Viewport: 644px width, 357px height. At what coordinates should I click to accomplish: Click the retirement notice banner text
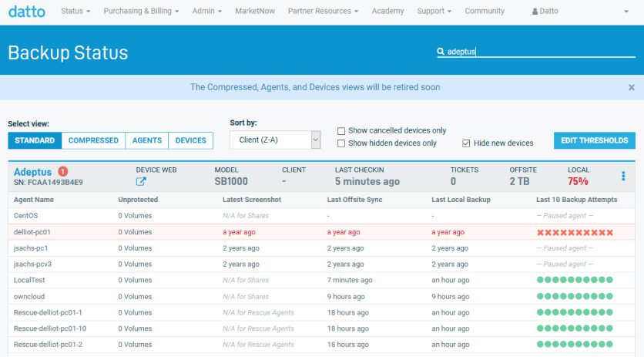point(315,87)
